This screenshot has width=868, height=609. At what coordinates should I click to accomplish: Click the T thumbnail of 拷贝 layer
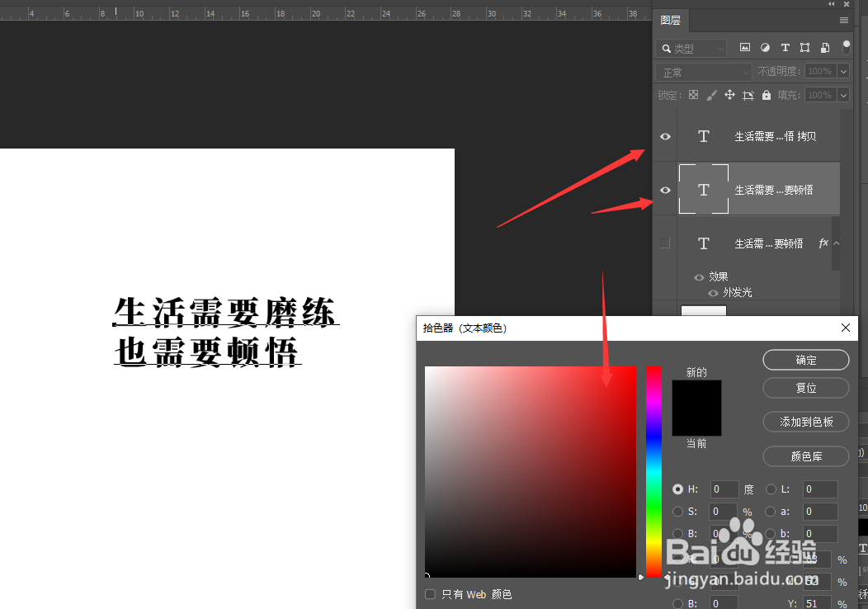(704, 136)
